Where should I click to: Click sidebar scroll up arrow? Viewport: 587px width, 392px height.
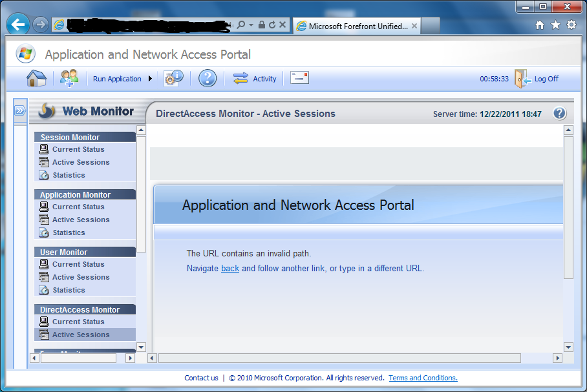pos(141,130)
